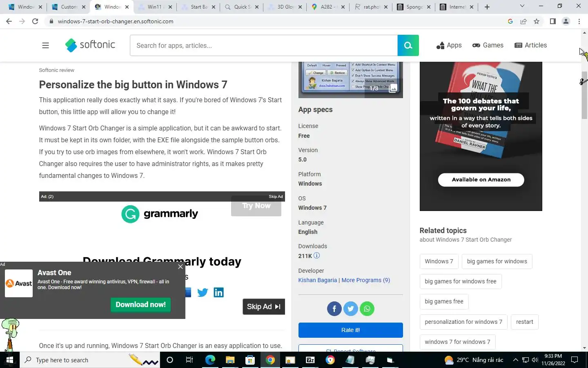Open Windows Task View
The image size is (588, 368).
(189, 360)
